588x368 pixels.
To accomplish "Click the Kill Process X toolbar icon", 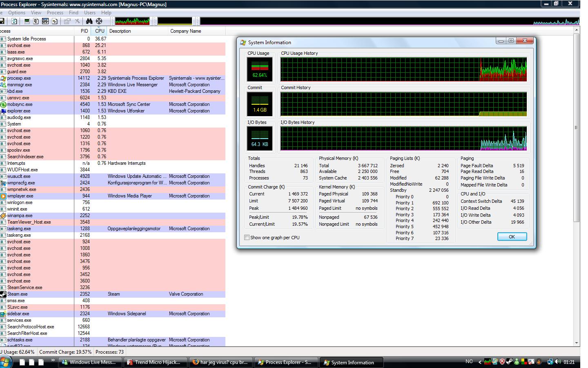I will point(77,21).
